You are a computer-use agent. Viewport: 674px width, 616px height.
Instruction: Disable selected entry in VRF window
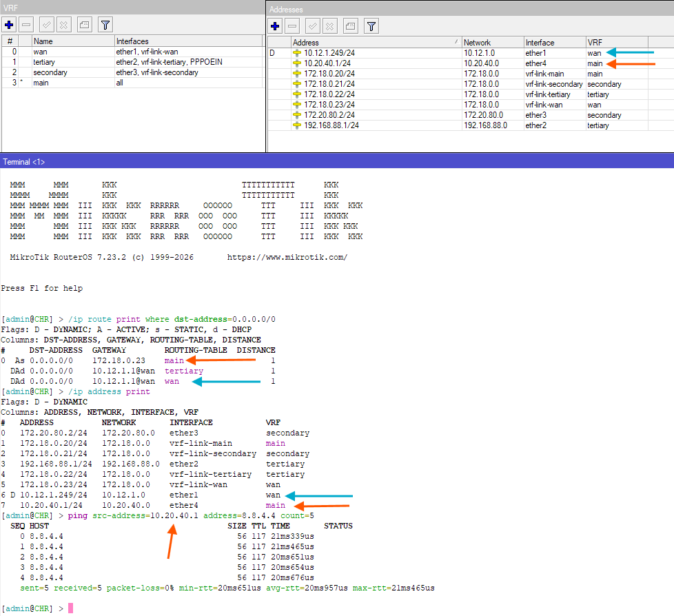[x=63, y=25]
